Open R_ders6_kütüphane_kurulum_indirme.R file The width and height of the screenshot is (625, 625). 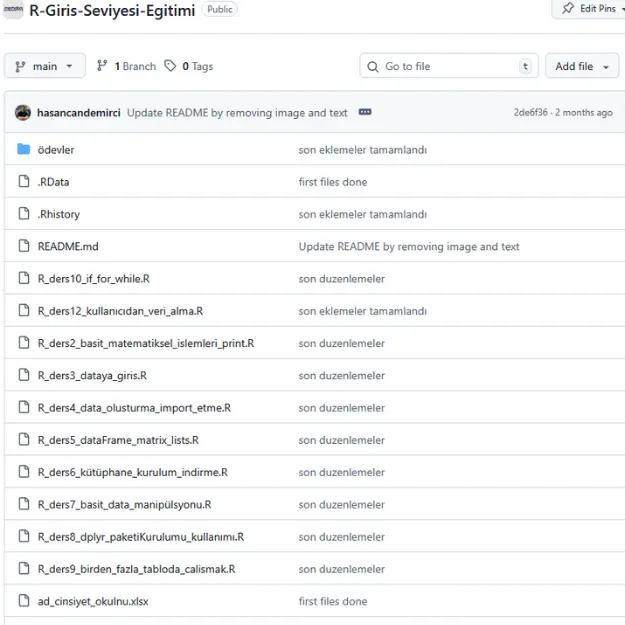click(133, 473)
